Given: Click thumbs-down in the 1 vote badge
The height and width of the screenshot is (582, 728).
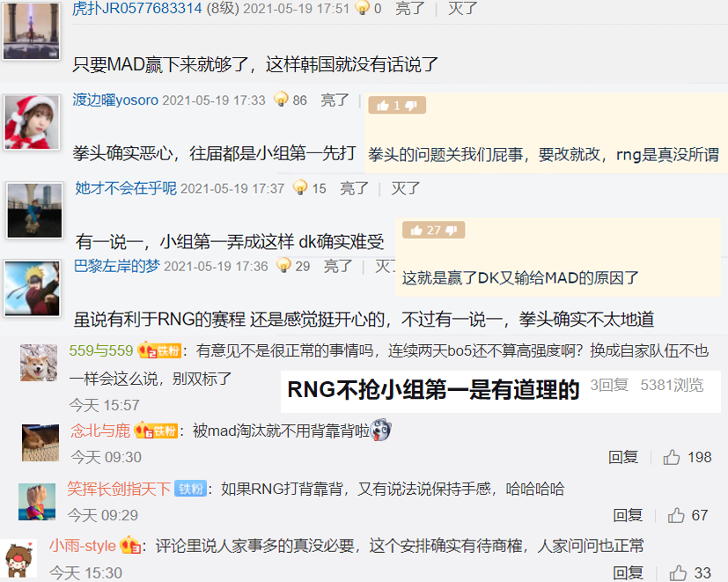Looking at the screenshot, I should pyautogui.click(x=411, y=106).
